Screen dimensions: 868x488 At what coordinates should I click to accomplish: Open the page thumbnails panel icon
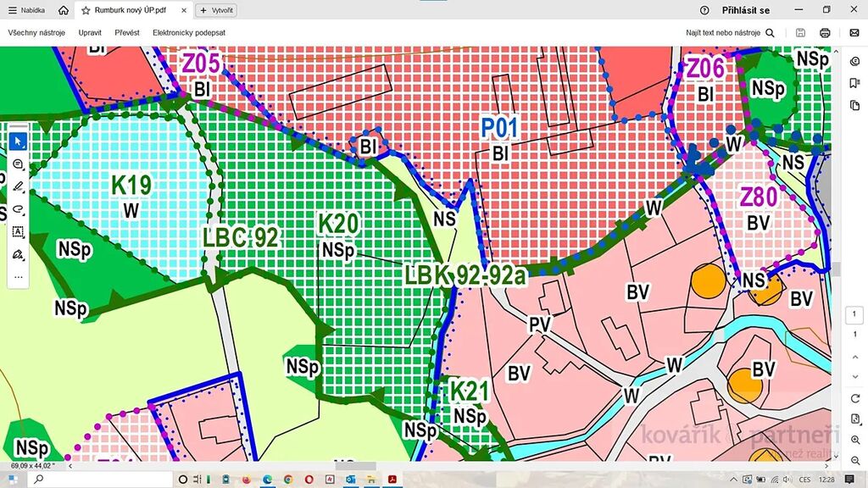pos(854,105)
